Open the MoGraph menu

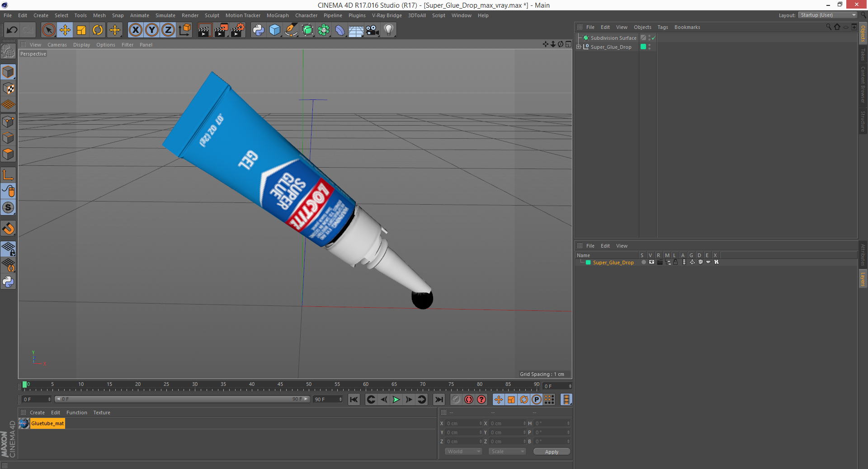pos(278,15)
